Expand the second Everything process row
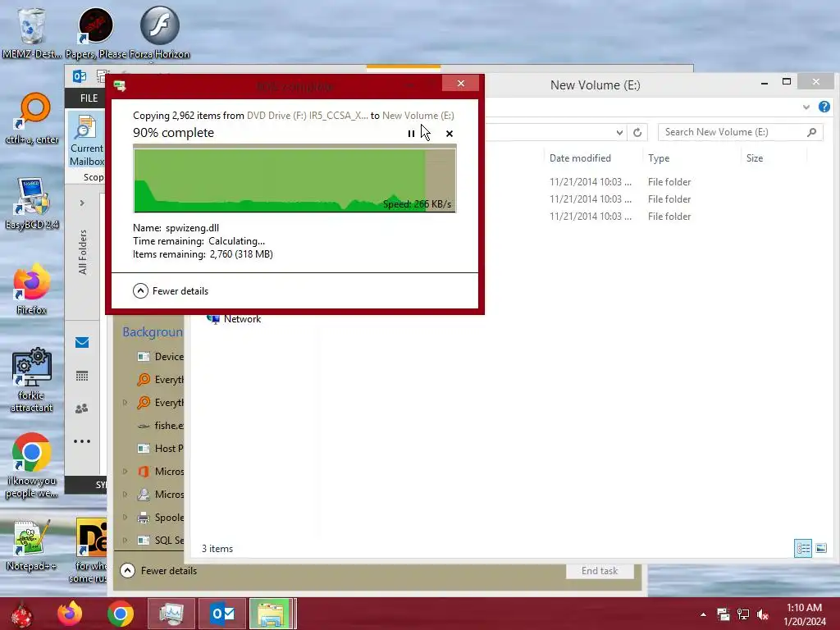 tap(126, 402)
